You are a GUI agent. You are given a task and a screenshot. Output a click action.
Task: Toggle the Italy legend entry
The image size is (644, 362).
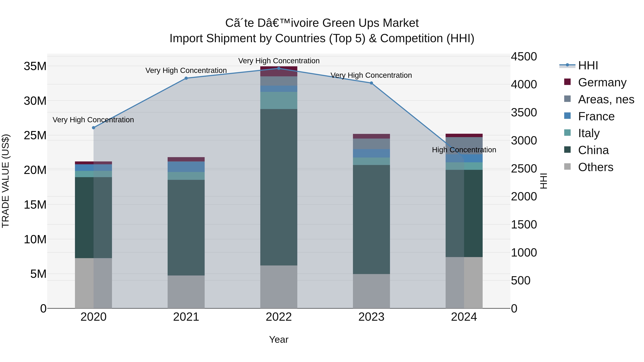[582, 133]
